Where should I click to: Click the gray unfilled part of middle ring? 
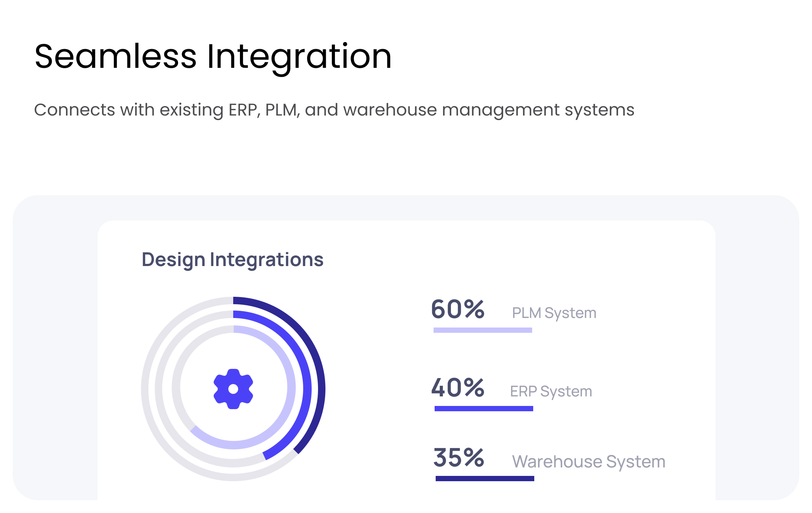159,389
